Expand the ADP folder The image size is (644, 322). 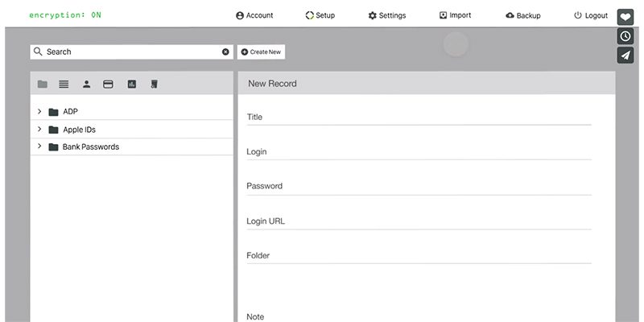39,111
